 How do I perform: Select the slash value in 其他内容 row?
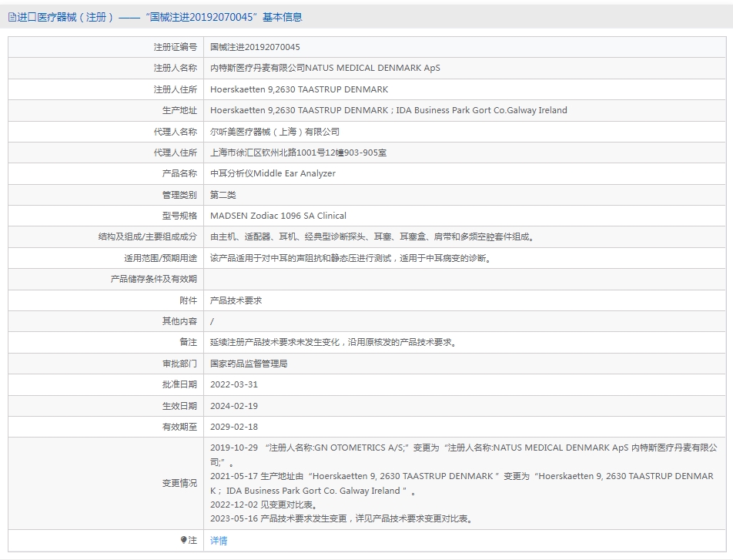click(x=212, y=321)
